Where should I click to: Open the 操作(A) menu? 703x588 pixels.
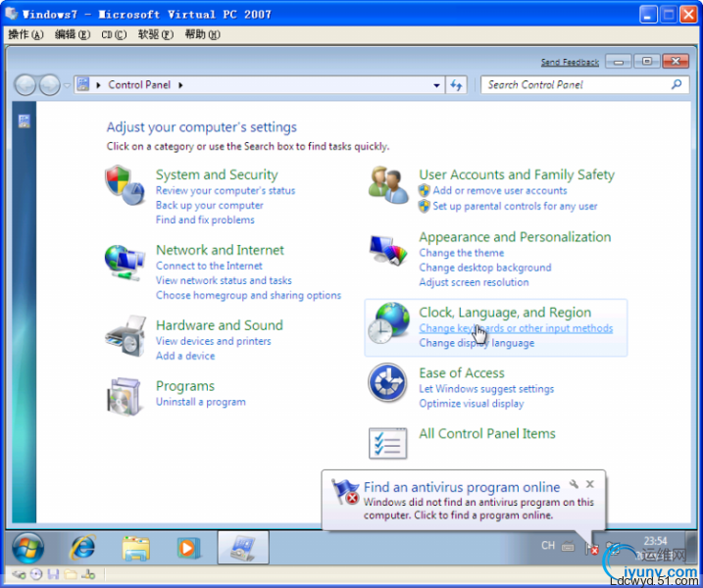click(26, 34)
